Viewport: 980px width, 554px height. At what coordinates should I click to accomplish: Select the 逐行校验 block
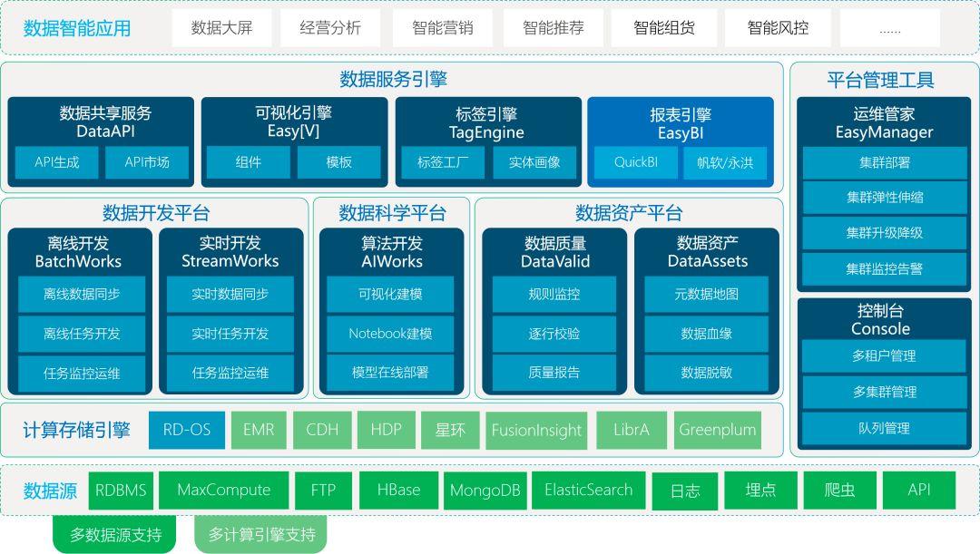[x=554, y=335]
